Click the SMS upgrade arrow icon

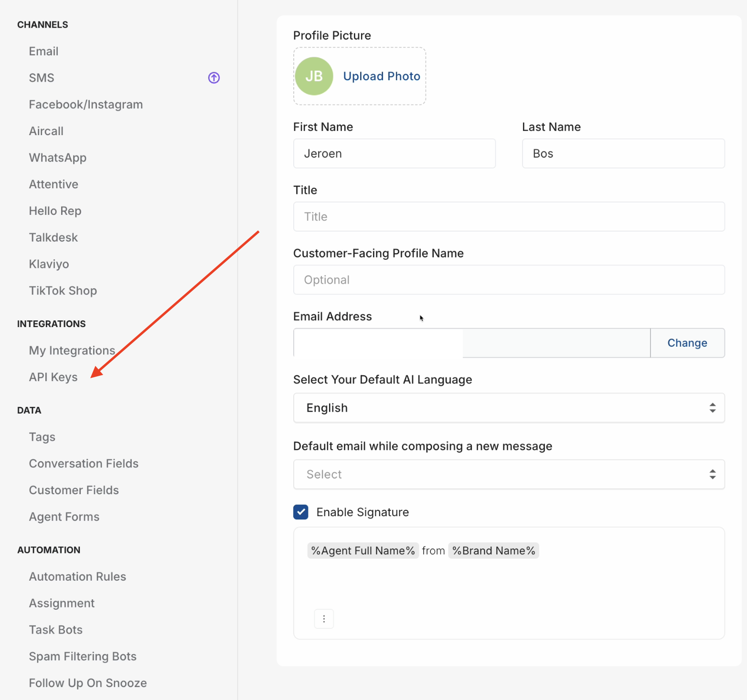tap(214, 77)
